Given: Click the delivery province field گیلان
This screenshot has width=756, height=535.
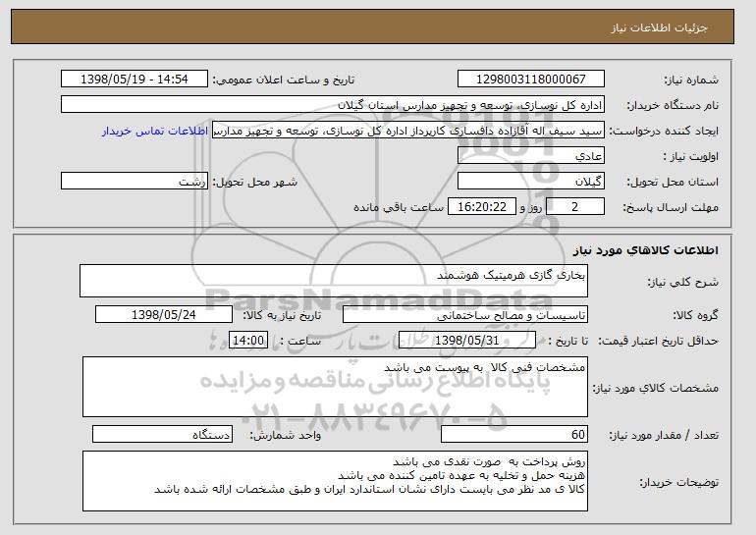Looking at the screenshot, I should 531,182.
